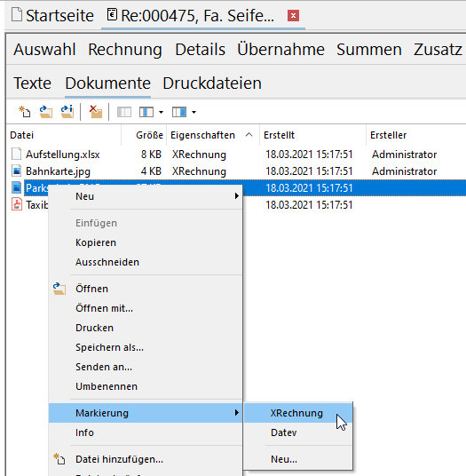Expand the Markierung submenu
The width and height of the screenshot is (466, 476).
(x=146, y=413)
